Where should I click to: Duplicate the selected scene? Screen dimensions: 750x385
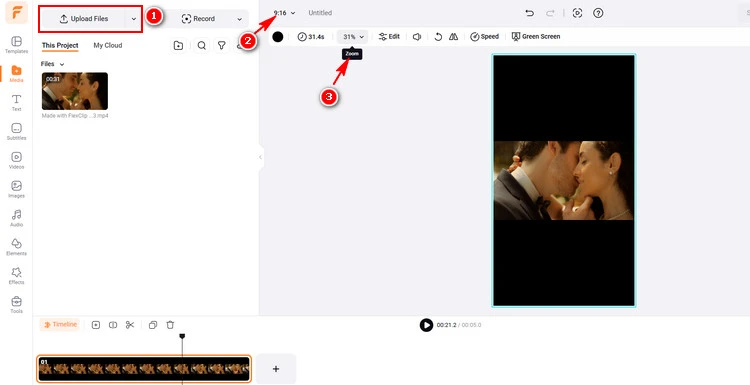click(x=153, y=325)
